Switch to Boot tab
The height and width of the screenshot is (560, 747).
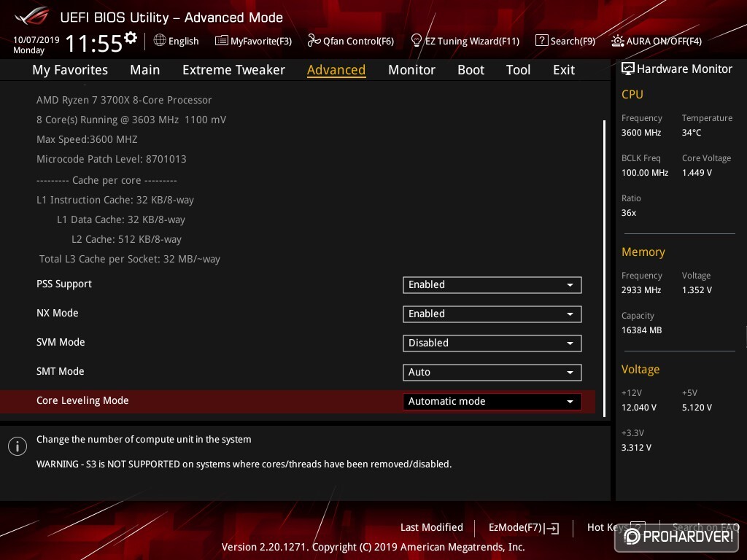[471, 70]
